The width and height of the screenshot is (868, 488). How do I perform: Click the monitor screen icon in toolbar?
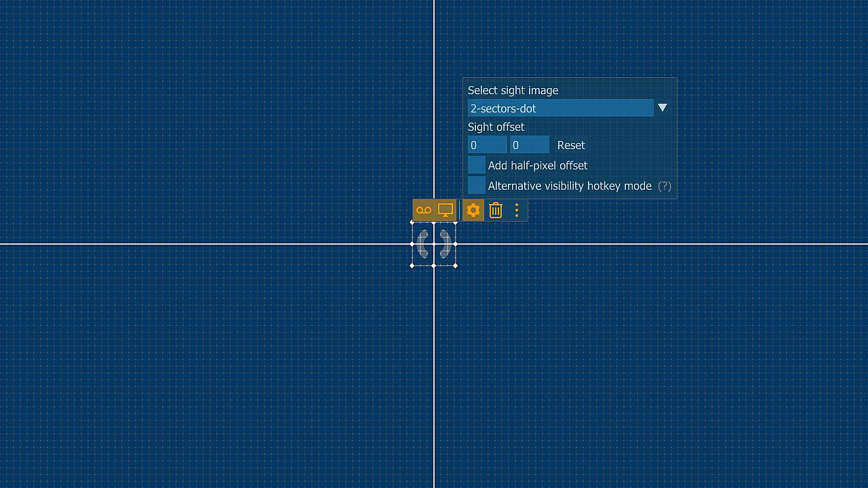(x=446, y=210)
